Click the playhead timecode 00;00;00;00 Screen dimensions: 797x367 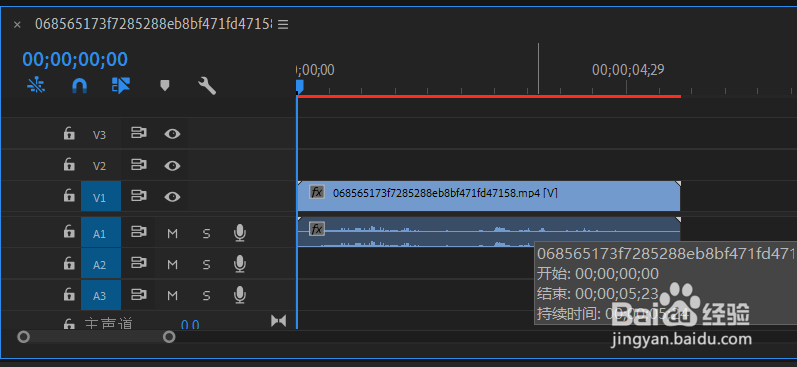click(75, 59)
